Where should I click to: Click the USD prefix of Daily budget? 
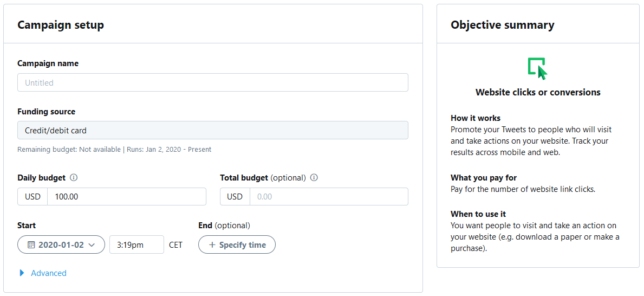tap(32, 197)
